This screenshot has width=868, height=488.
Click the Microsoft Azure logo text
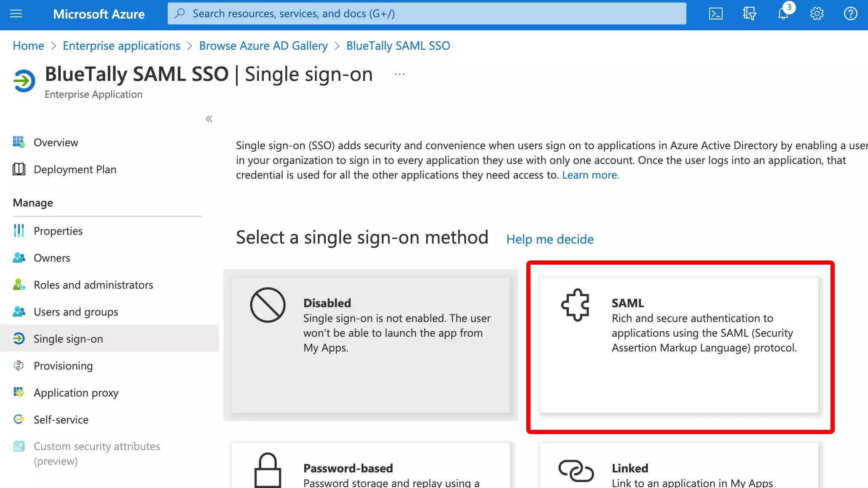[99, 14]
